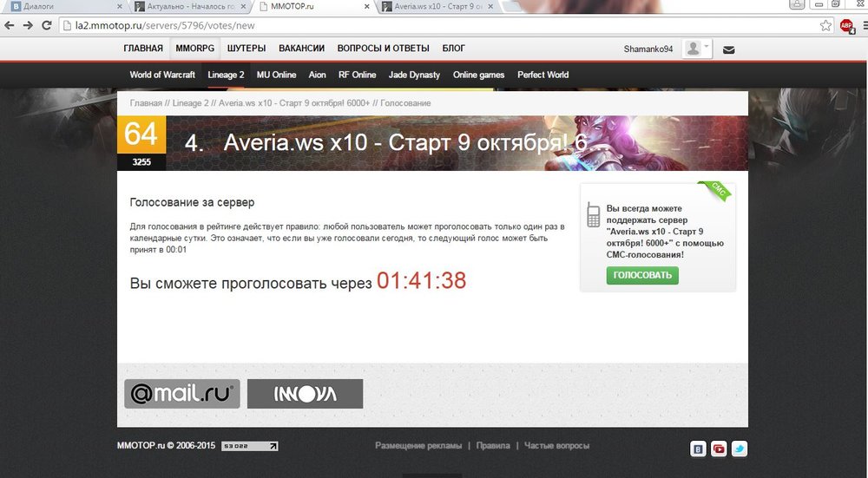Open the messages envelope icon
This screenshot has height=478, width=868.
click(728, 49)
